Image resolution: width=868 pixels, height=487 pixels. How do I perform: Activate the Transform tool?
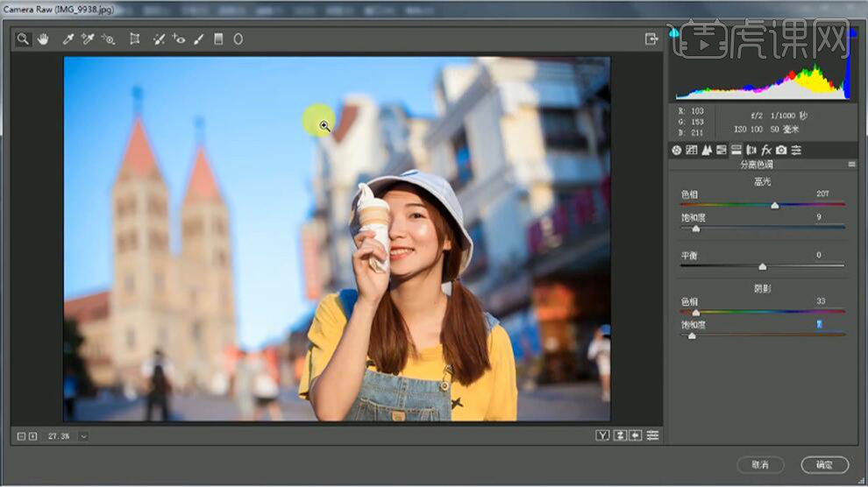pyautogui.click(x=134, y=39)
